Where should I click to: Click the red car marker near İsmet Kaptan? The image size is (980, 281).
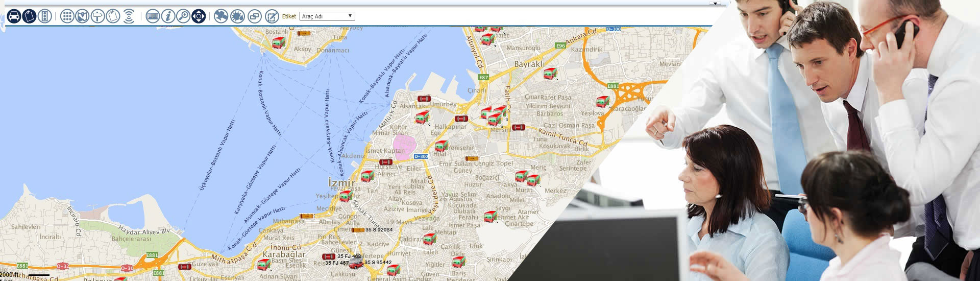click(386, 162)
